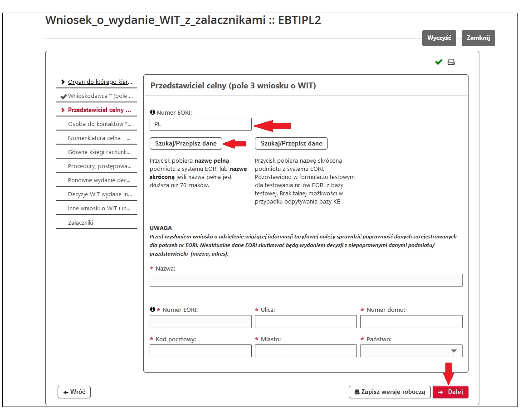Screen dimensions: 532x412
Task: Click the printer icon
Action: pyautogui.click(x=449, y=62)
